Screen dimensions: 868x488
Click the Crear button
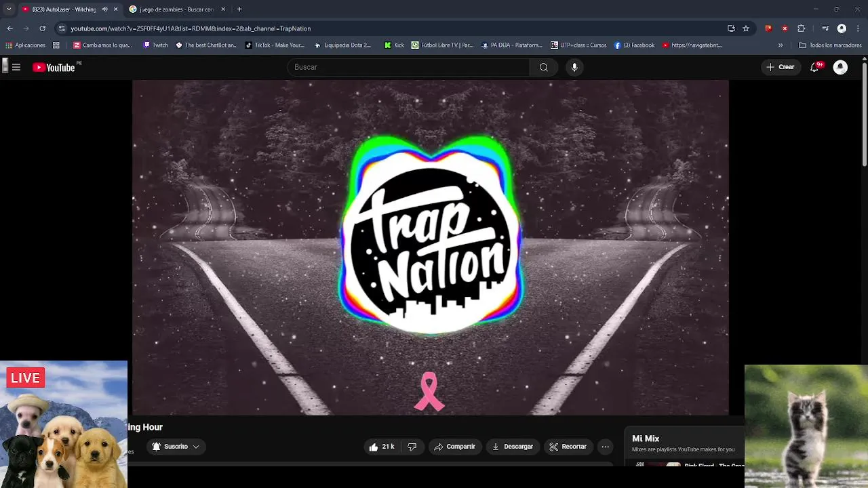(780, 67)
